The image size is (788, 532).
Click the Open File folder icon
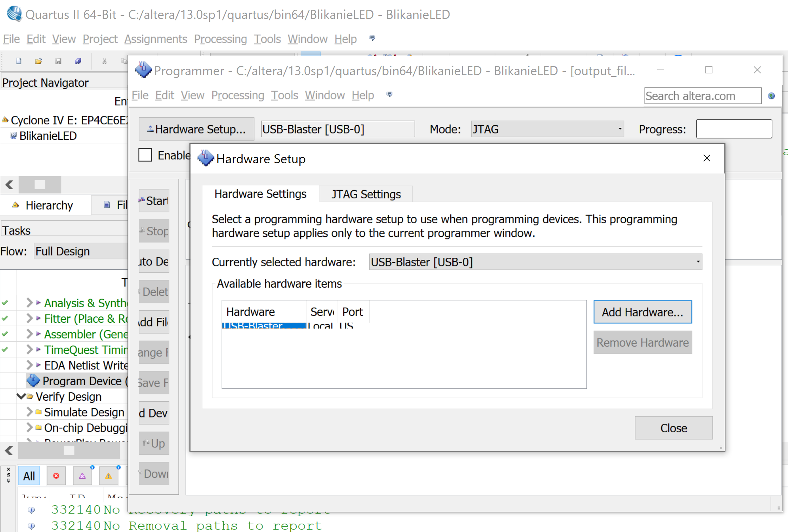(38, 61)
